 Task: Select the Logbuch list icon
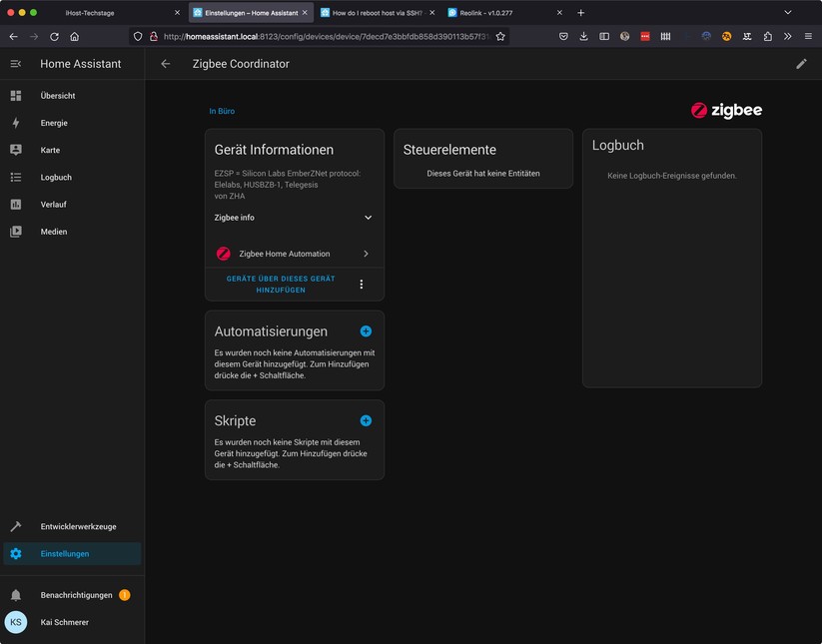pos(16,177)
